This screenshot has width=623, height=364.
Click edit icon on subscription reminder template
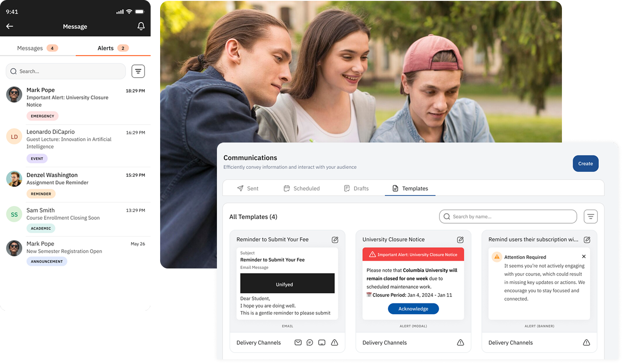click(587, 240)
